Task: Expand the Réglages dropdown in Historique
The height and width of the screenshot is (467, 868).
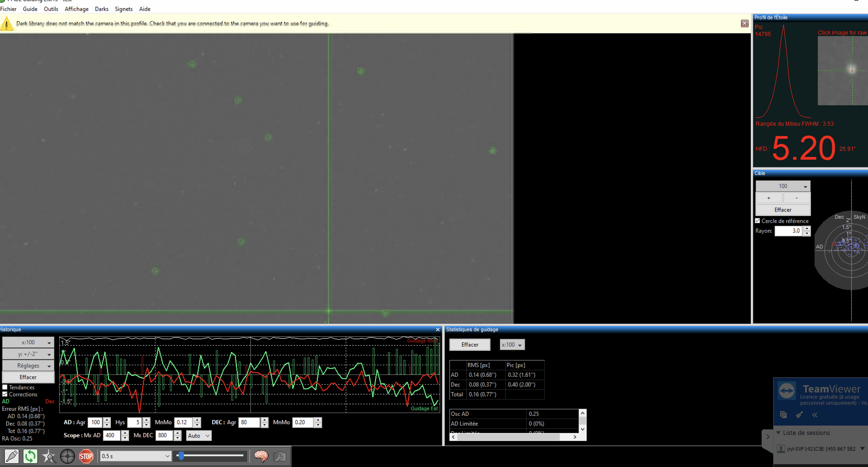Action: 28,365
